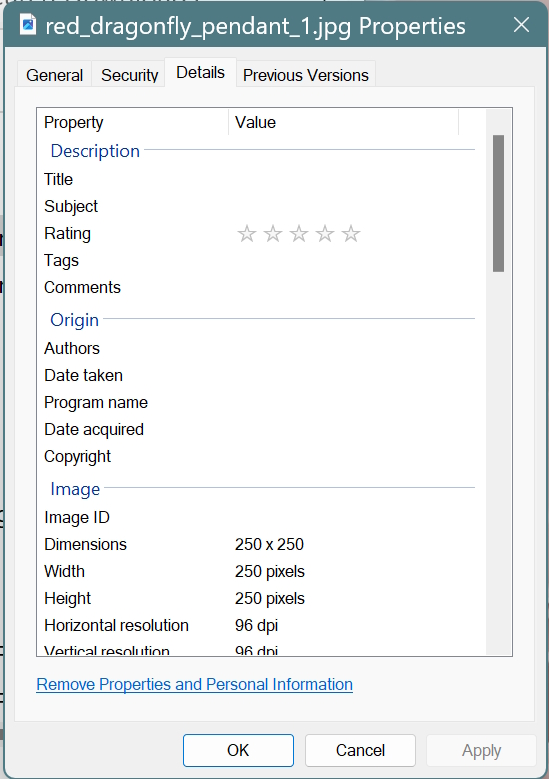Click the Property column header

[133, 122]
